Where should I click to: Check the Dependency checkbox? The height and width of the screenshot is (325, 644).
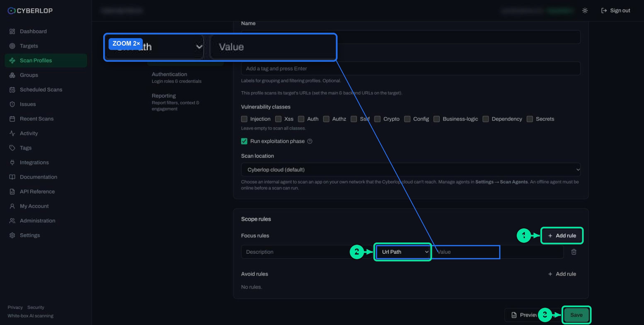click(485, 119)
